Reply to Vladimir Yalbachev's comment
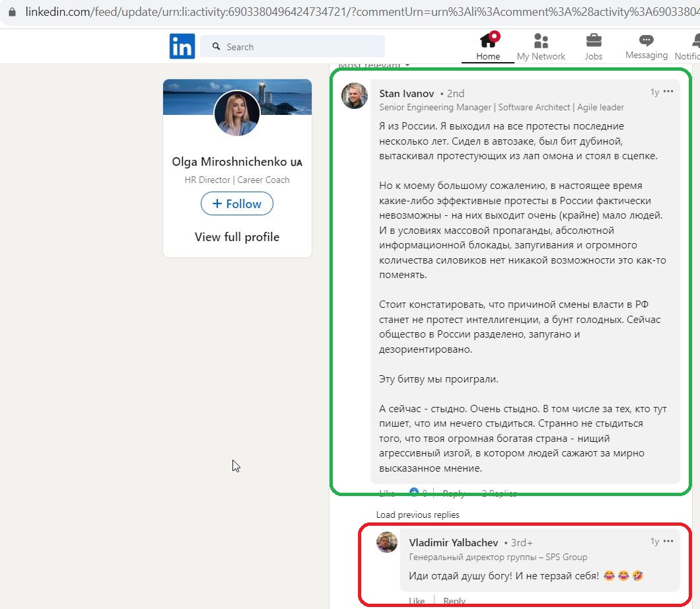700x609 pixels. click(454, 601)
